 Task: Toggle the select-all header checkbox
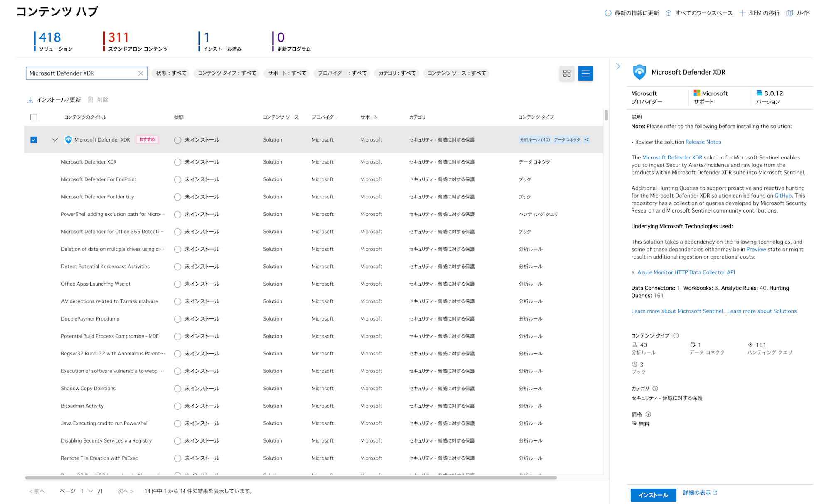click(x=34, y=117)
